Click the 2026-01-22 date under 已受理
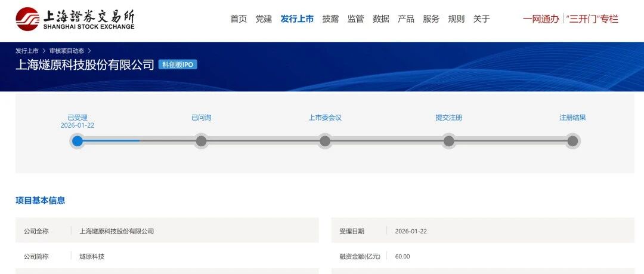Viewport: 644px width, 274px height. click(77, 125)
